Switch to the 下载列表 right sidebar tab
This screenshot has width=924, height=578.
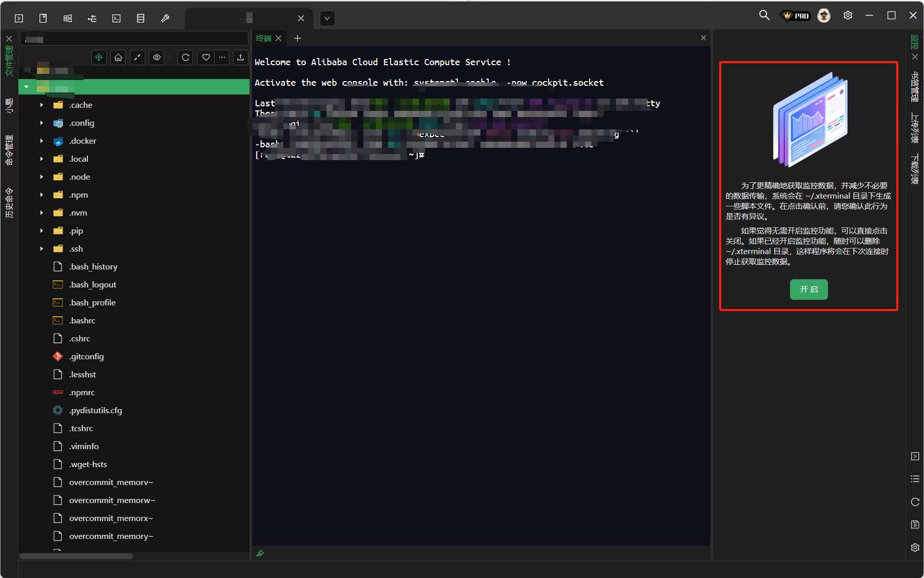(915, 169)
